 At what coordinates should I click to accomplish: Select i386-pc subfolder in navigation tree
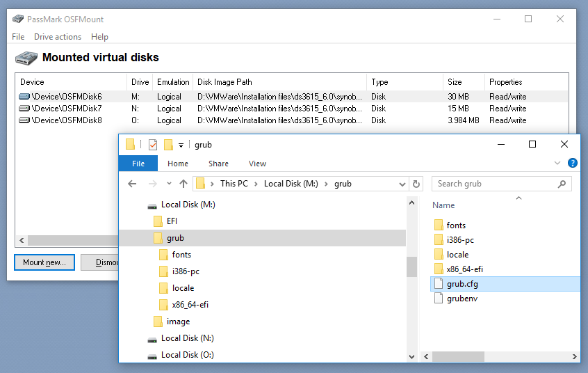186,271
